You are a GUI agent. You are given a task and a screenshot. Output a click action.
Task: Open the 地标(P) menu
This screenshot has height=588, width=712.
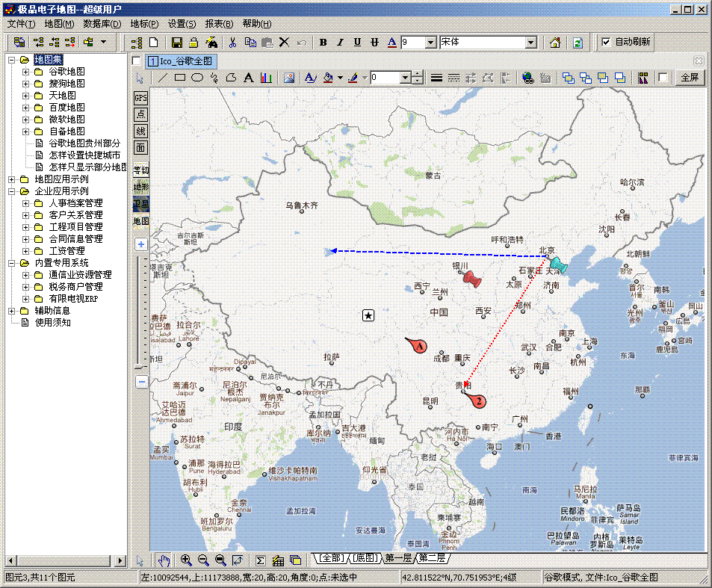(144, 24)
